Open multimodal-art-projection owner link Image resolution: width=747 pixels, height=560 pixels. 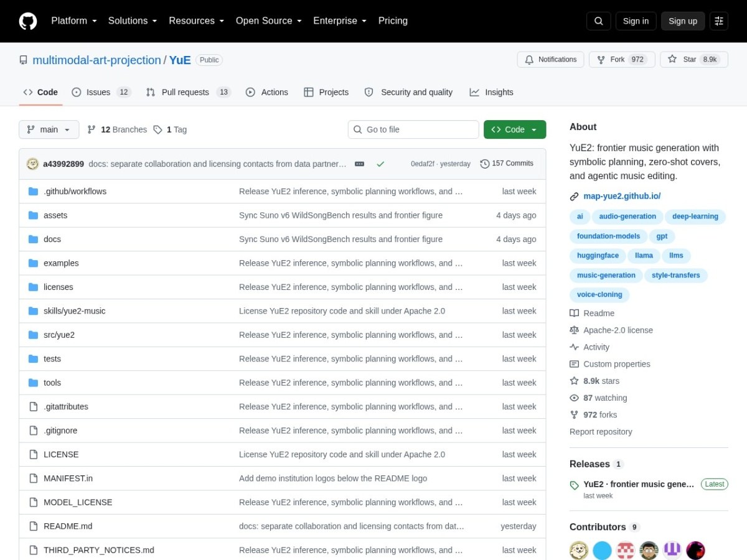pyautogui.click(x=96, y=60)
